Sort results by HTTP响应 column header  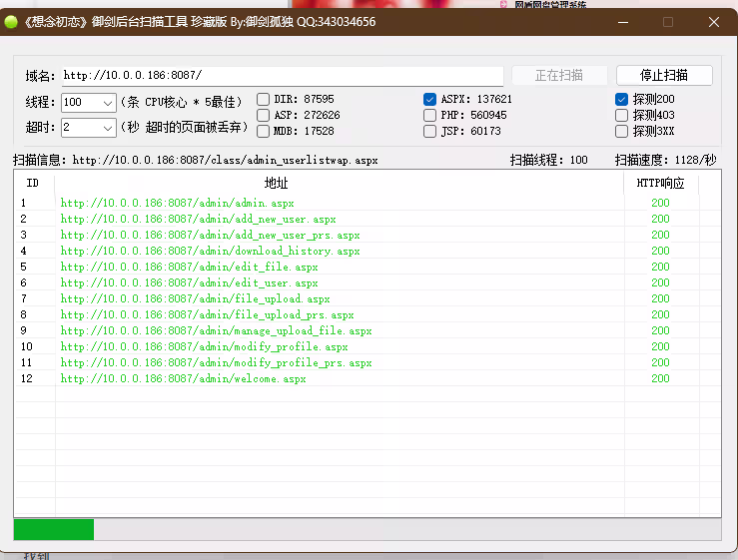pos(660,183)
